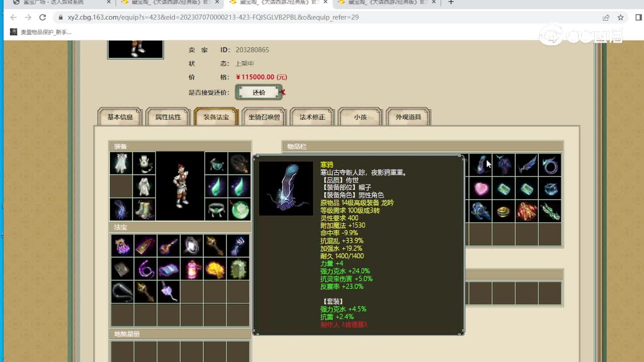Select the teal pouch equipment item
Image resolution: width=644 pixels, height=362 pixels.
(216, 163)
